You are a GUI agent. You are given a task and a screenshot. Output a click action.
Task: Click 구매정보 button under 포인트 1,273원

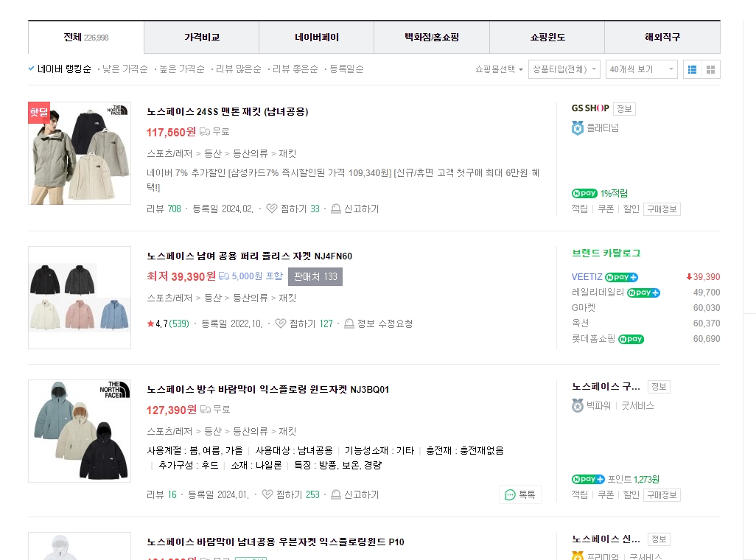pos(662,495)
